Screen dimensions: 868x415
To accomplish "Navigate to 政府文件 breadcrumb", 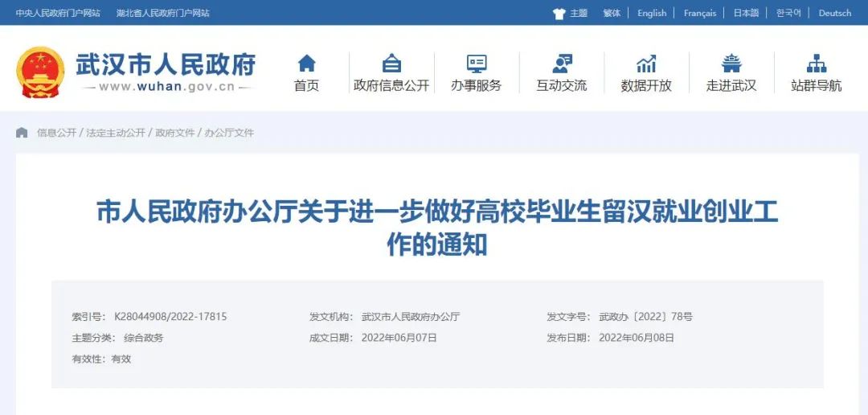I will click(x=175, y=133).
